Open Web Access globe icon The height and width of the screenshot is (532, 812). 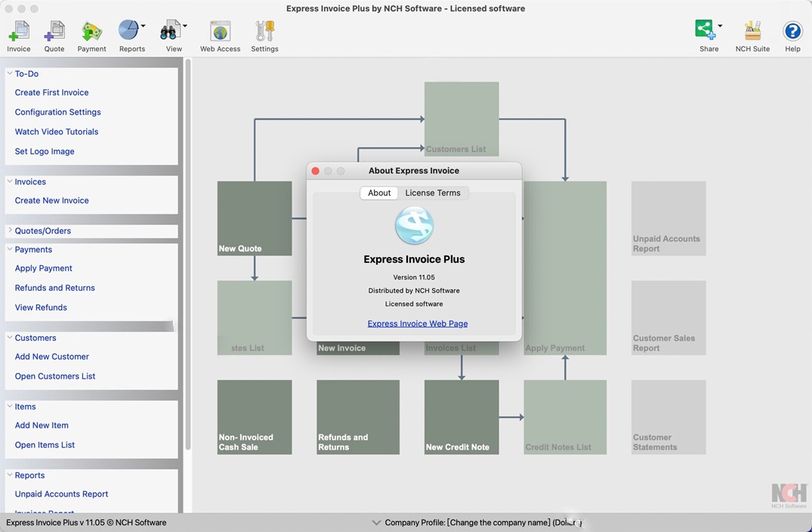(x=220, y=32)
